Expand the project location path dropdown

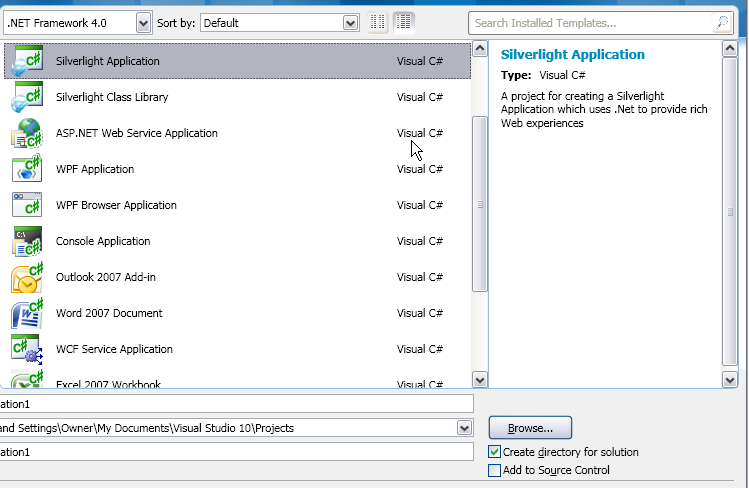[464, 428]
